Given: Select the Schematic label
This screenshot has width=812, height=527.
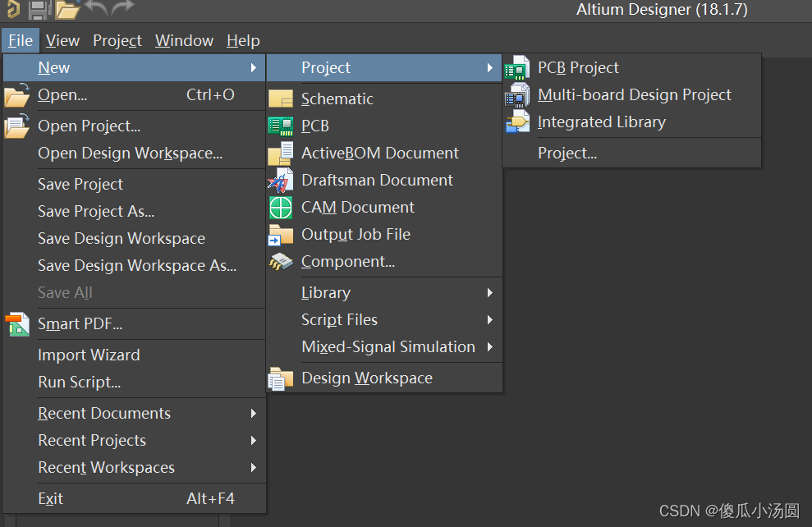Looking at the screenshot, I should tap(337, 99).
